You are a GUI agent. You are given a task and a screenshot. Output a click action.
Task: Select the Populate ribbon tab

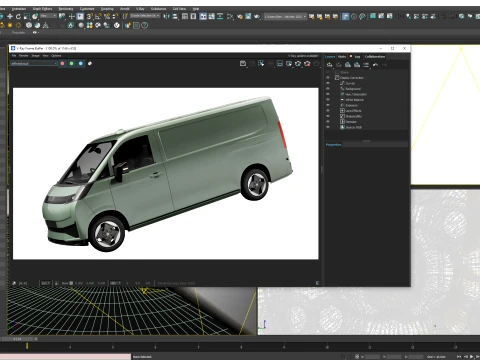(18, 32)
